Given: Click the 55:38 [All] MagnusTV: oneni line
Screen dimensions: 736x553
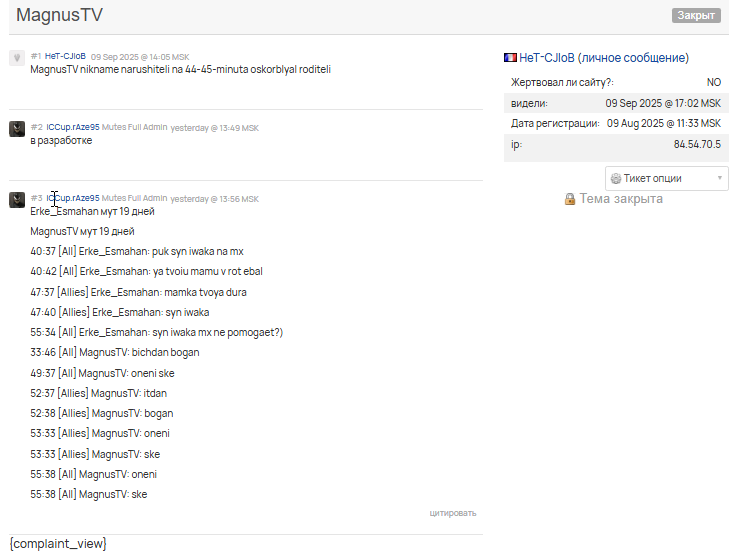Looking at the screenshot, I should point(93,475).
